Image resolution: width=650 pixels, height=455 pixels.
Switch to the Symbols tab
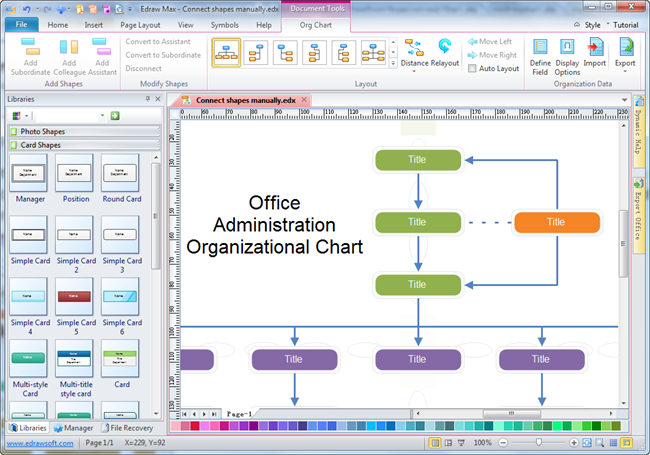(224, 25)
